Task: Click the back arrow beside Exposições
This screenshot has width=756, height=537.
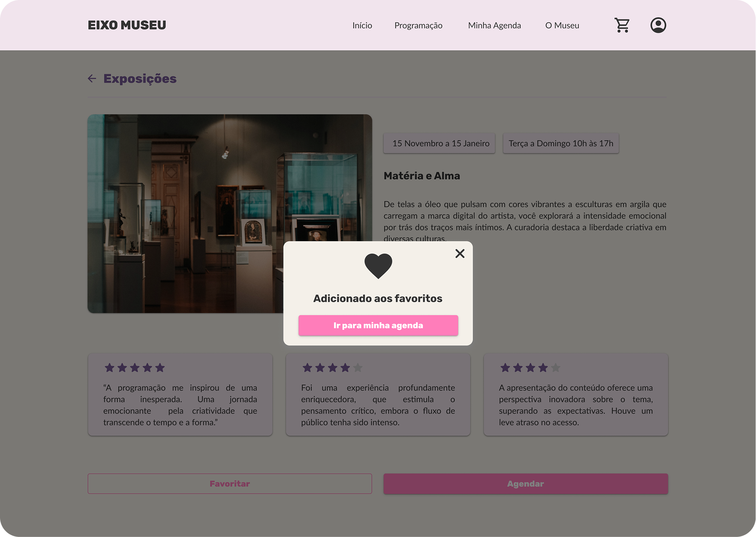Action: pos(92,78)
